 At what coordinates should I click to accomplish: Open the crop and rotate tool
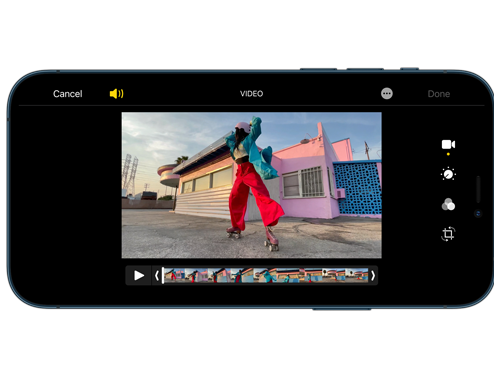click(448, 234)
